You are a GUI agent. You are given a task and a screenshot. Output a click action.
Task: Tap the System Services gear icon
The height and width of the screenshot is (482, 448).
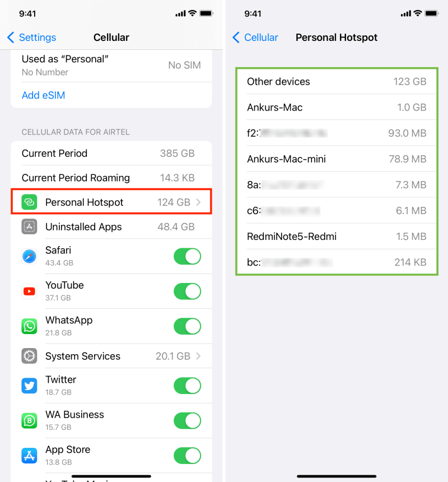29,356
